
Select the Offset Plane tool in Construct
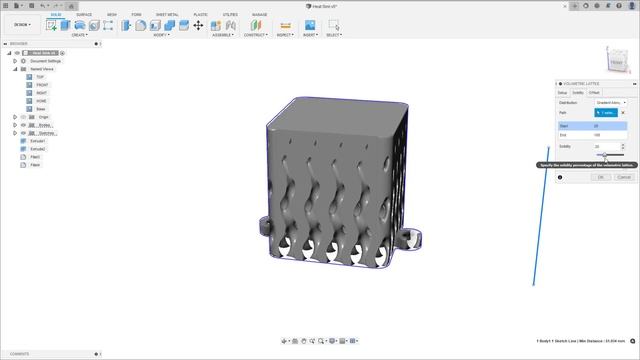pos(256,25)
